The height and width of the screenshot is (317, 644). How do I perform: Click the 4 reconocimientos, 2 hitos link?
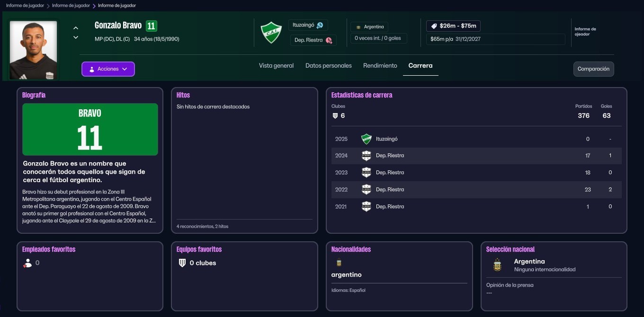click(202, 227)
